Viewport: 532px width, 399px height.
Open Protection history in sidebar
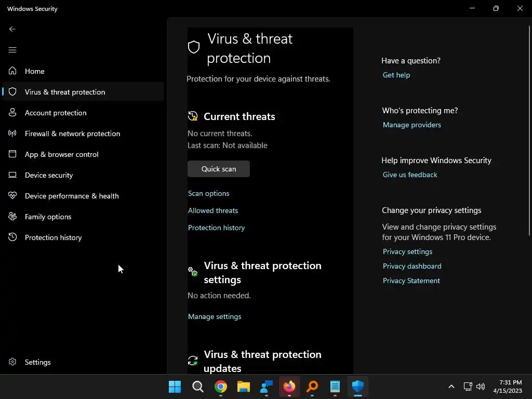(83, 237)
